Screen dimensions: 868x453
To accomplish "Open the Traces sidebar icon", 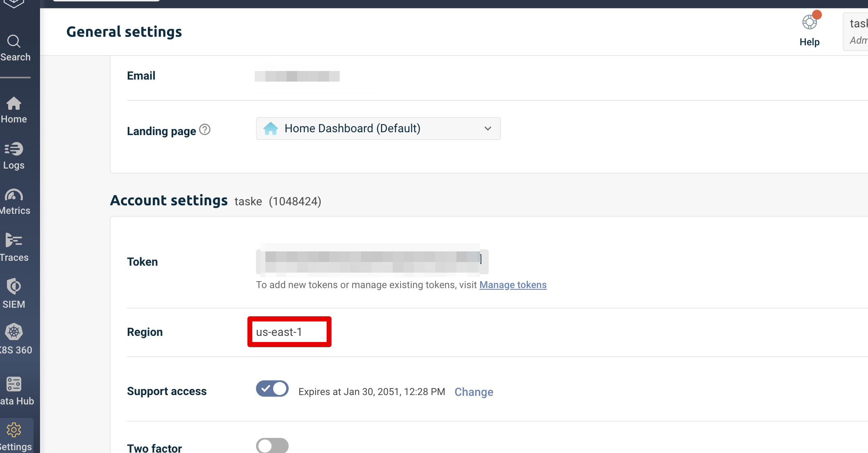I will [14, 241].
